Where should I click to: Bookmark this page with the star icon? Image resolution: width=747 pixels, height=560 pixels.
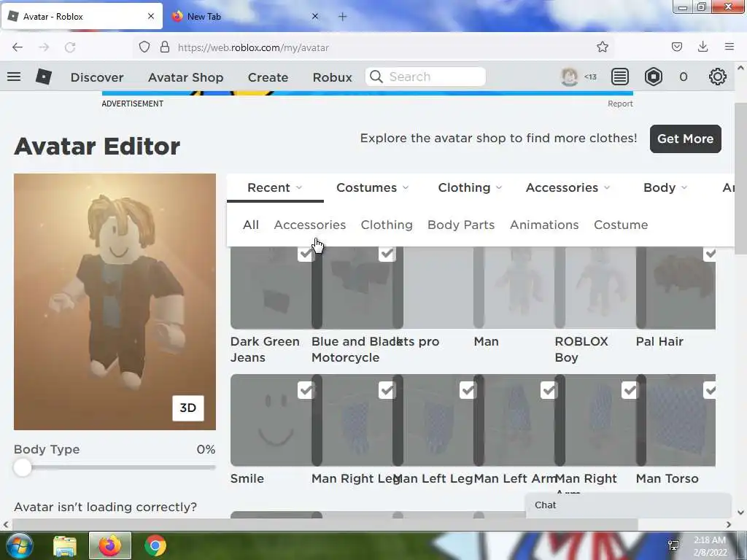tap(602, 47)
